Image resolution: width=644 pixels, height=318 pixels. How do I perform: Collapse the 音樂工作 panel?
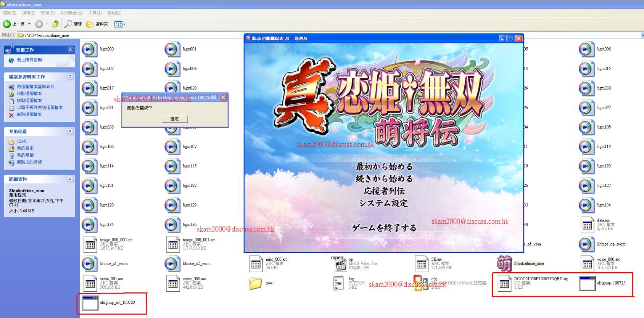(x=70, y=50)
